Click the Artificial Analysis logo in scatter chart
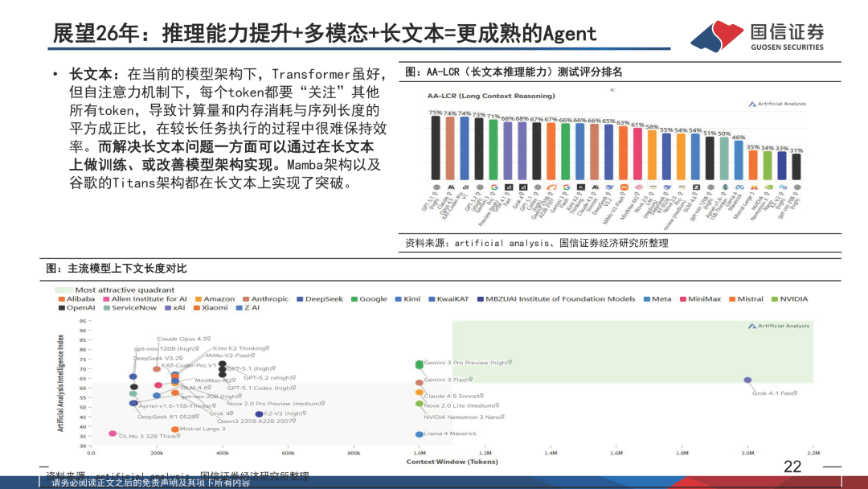The width and height of the screenshot is (868, 489). [x=779, y=326]
